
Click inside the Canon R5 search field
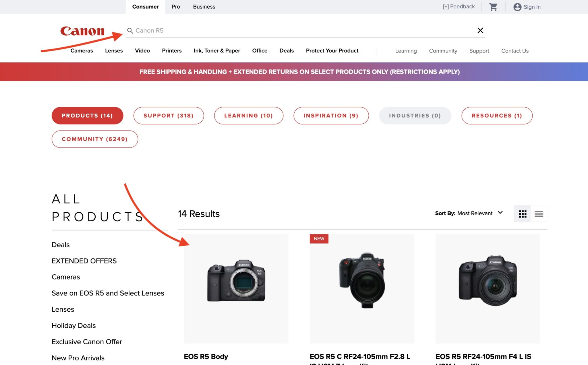pyautogui.click(x=201, y=30)
